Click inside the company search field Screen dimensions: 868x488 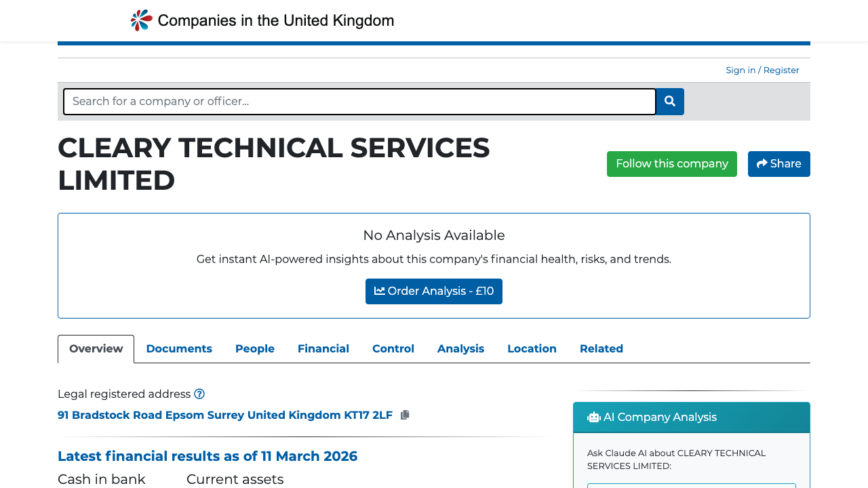tap(359, 101)
